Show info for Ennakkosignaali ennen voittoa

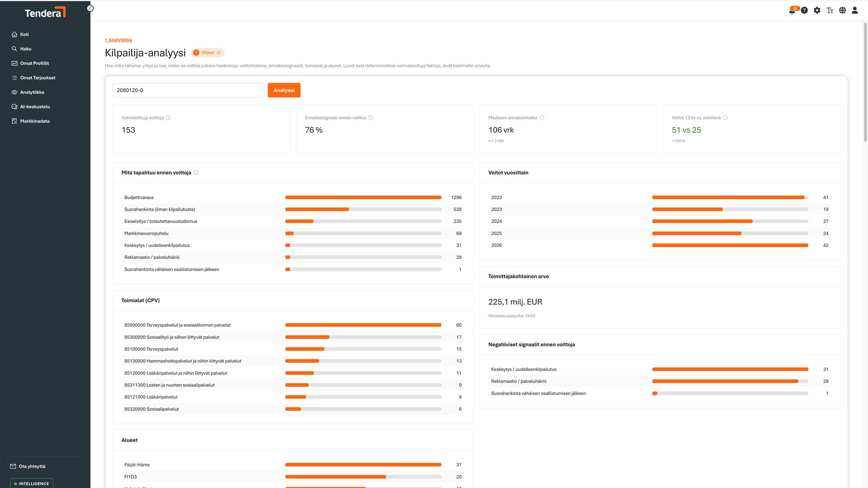pos(371,118)
